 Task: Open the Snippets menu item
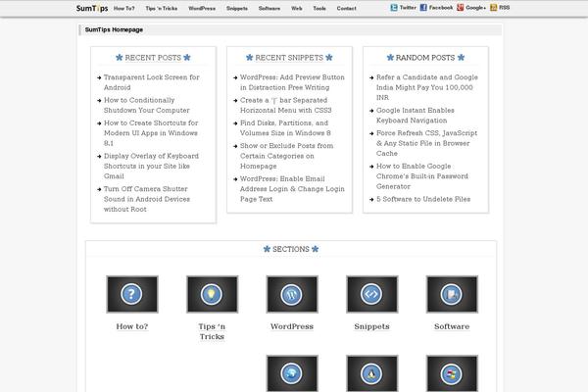point(237,8)
